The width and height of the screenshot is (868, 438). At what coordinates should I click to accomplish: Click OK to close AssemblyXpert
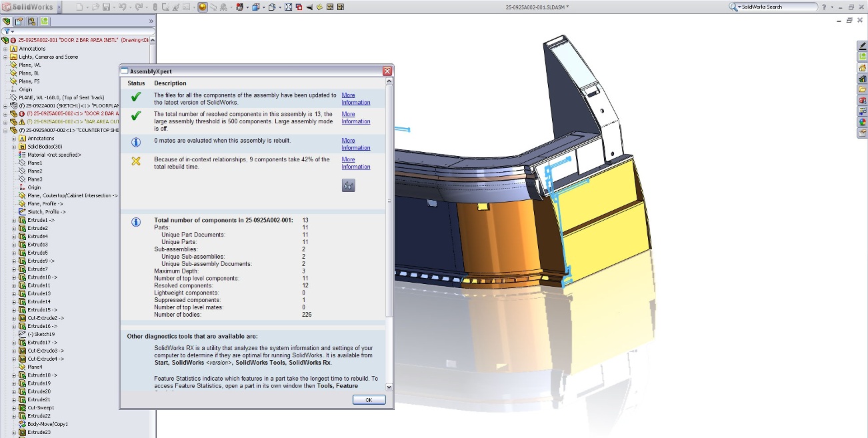pos(369,399)
